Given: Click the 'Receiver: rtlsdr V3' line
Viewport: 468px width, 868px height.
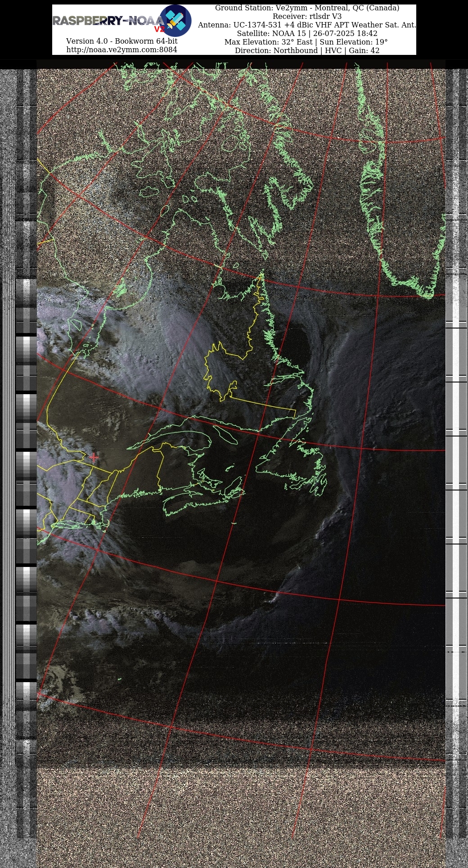Looking at the screenshot, I should [x=307, y=17].
